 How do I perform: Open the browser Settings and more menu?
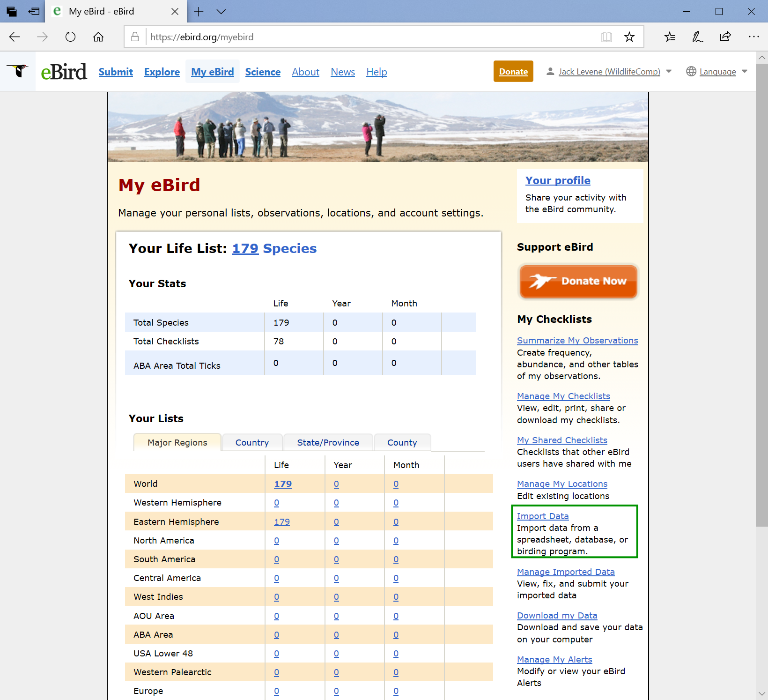point(753,37)
